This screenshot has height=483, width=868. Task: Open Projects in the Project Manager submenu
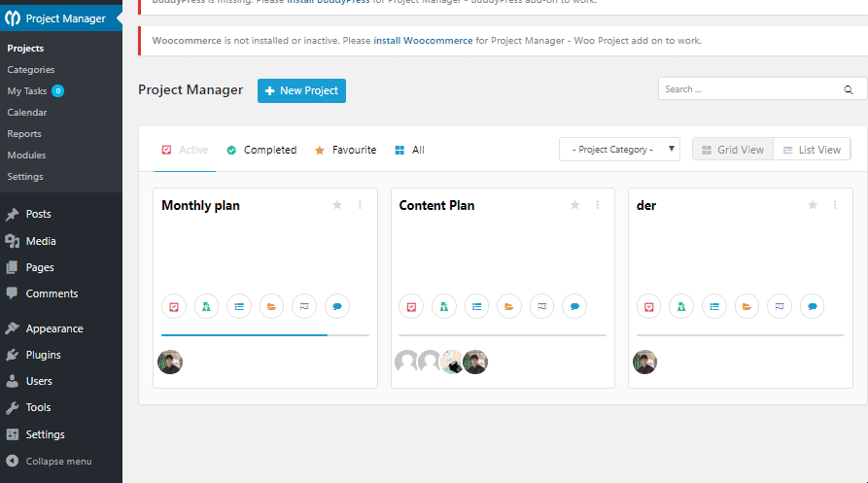tap(25, 49)
